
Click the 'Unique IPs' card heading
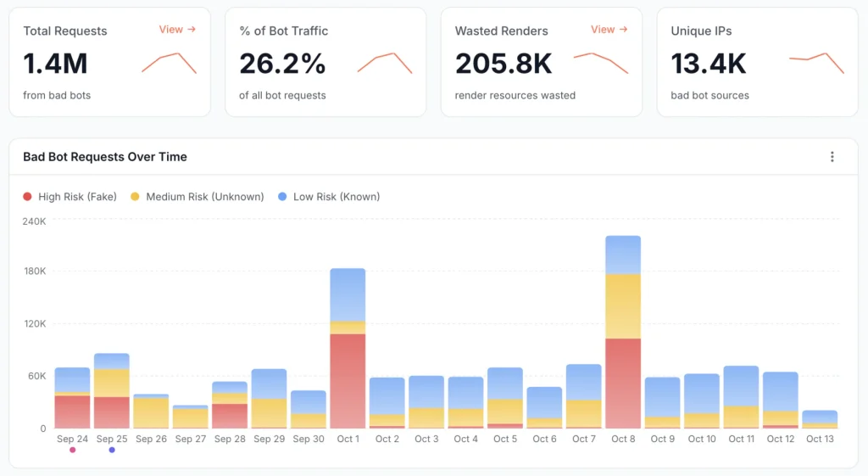pos(701,31)
